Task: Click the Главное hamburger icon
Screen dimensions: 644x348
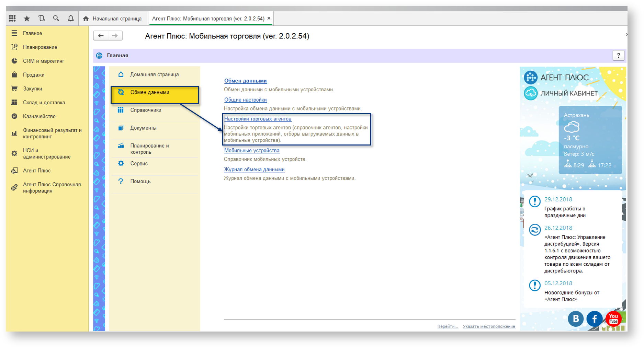Action: click(x=14, y=33)
